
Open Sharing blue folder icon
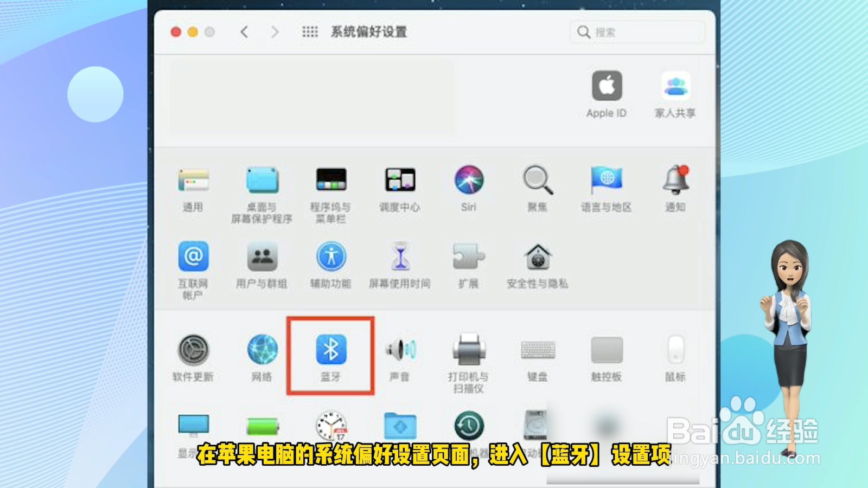click(x=400, y=426)
